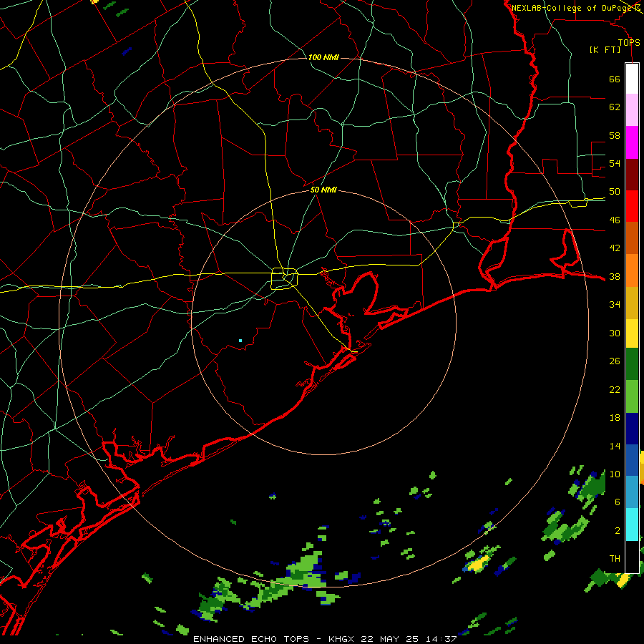This screenshot has height=644, width=644.
Task: Click the TOPS legend title
Action: 629,43
